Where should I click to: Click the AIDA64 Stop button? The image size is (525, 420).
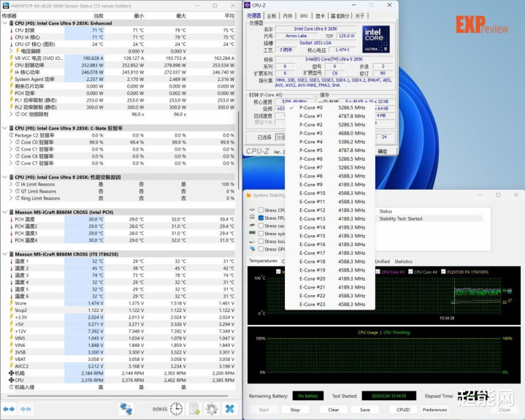pyautogui.click(x=295, y=410)
